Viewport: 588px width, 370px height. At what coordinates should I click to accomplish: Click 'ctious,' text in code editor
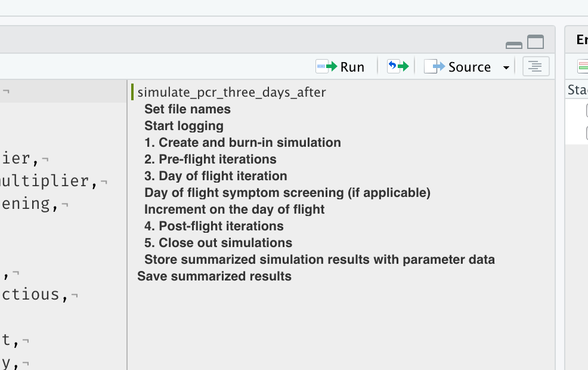point(35,295)
